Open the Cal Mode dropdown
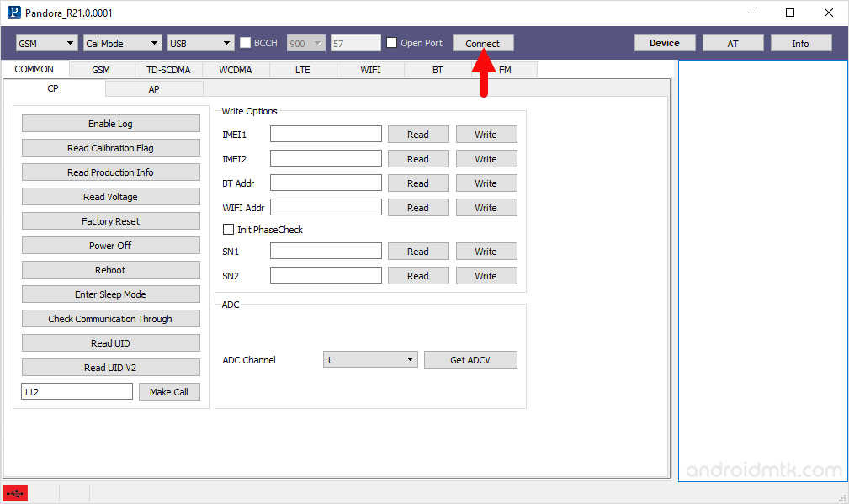 [121, 43]
